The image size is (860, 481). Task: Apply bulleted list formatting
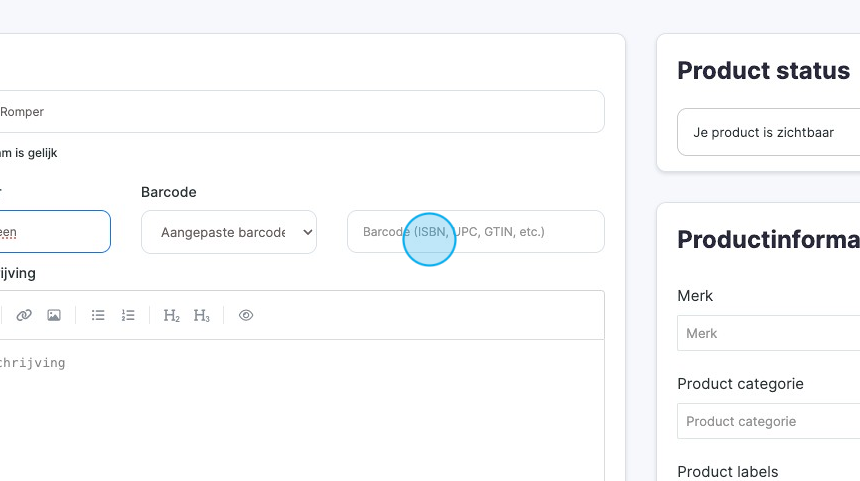pos(98,315)
